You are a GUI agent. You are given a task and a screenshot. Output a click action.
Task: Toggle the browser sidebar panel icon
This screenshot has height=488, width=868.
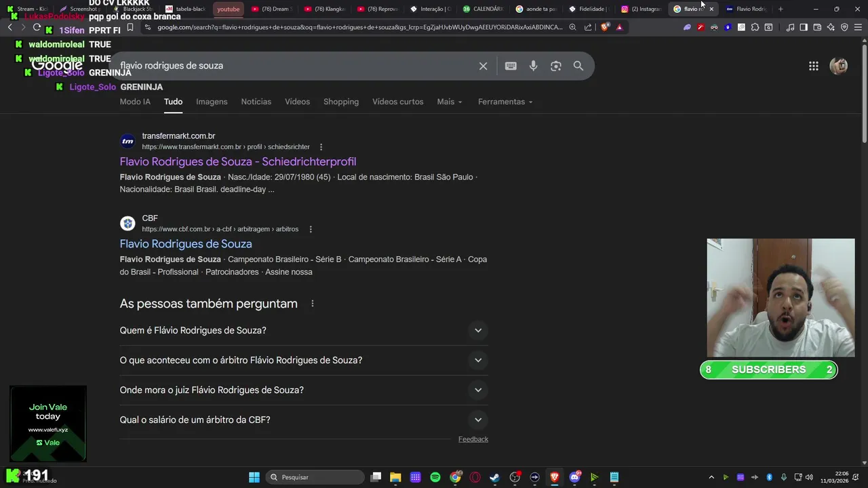point(804,27)
